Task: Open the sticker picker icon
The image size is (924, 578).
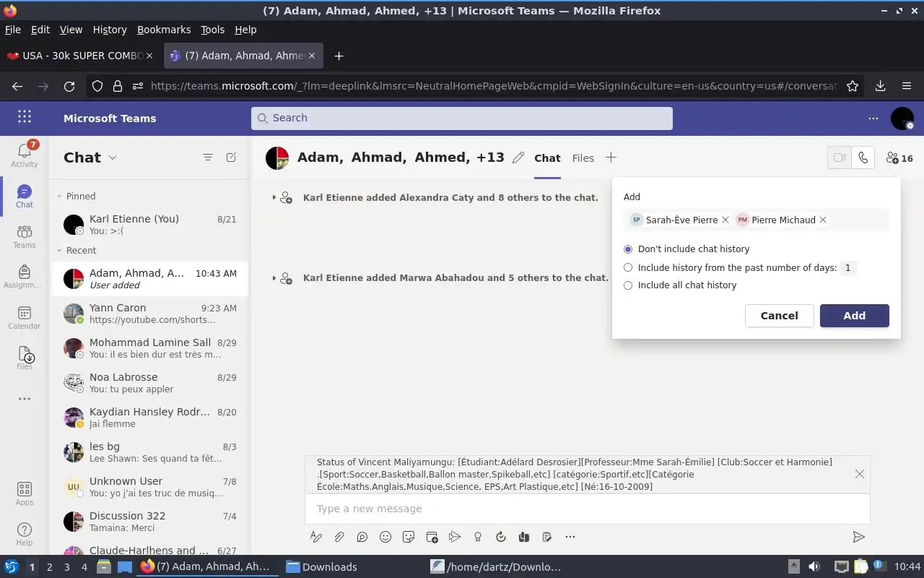Action: [409, 537]
